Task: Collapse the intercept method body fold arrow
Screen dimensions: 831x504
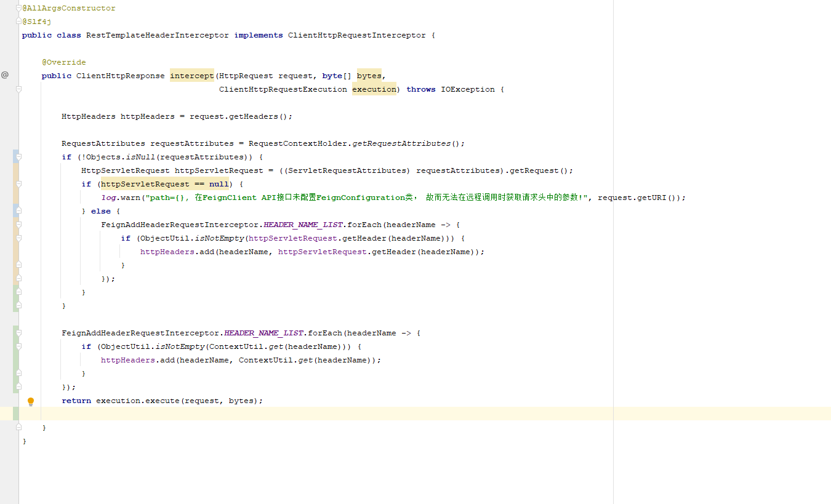Action: click(x=18, y=89)
